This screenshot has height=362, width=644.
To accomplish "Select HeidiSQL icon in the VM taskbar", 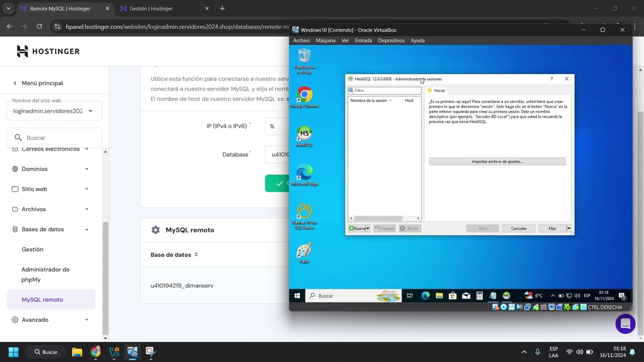I will point(507,296).
